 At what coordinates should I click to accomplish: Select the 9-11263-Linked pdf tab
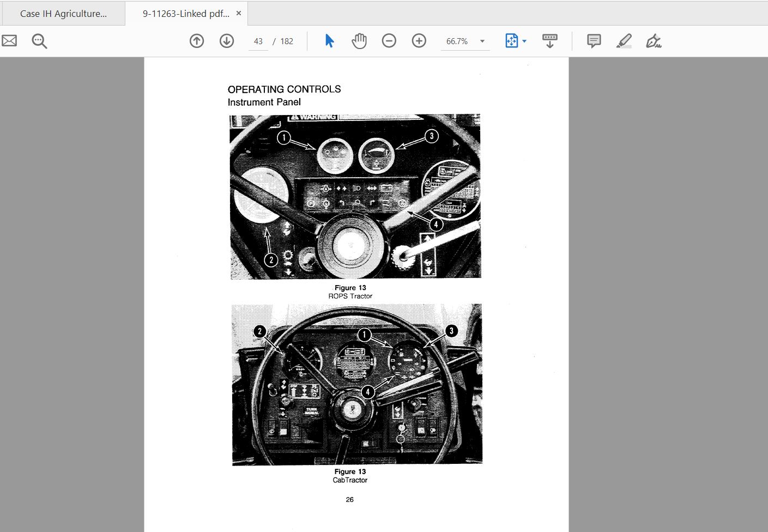click(186, 14)
